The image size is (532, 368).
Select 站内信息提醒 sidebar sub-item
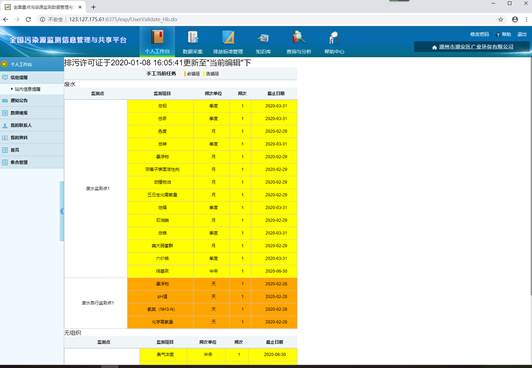coord(27,89)
